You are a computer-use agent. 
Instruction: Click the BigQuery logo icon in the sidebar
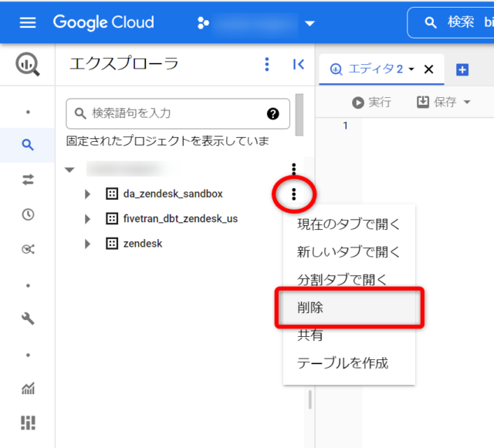[x=28, y=64]
